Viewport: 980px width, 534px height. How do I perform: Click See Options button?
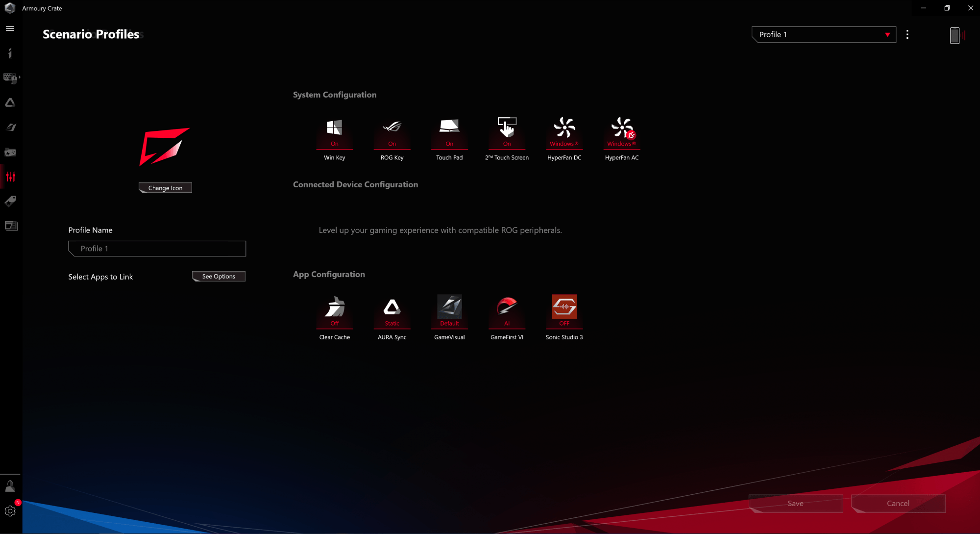point(219,277)
